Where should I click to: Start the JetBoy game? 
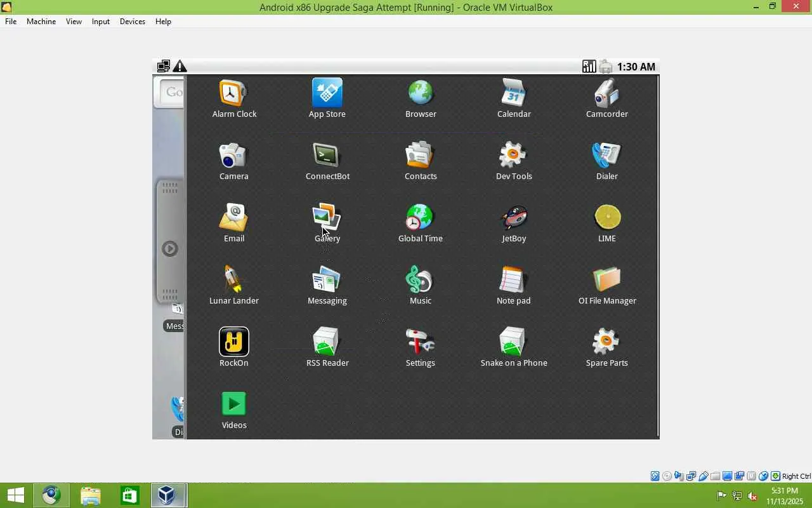point(514,224)
